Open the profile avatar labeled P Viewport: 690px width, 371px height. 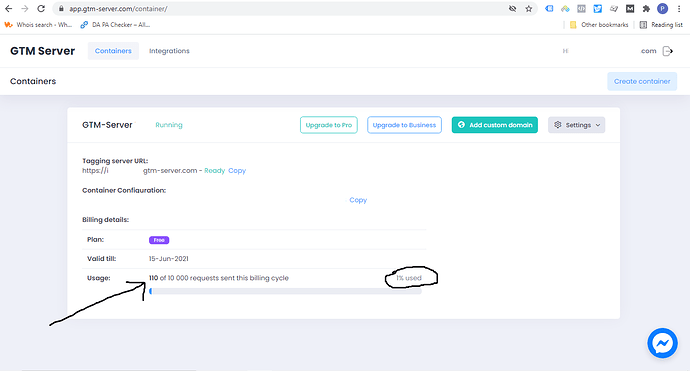[662, 9]
